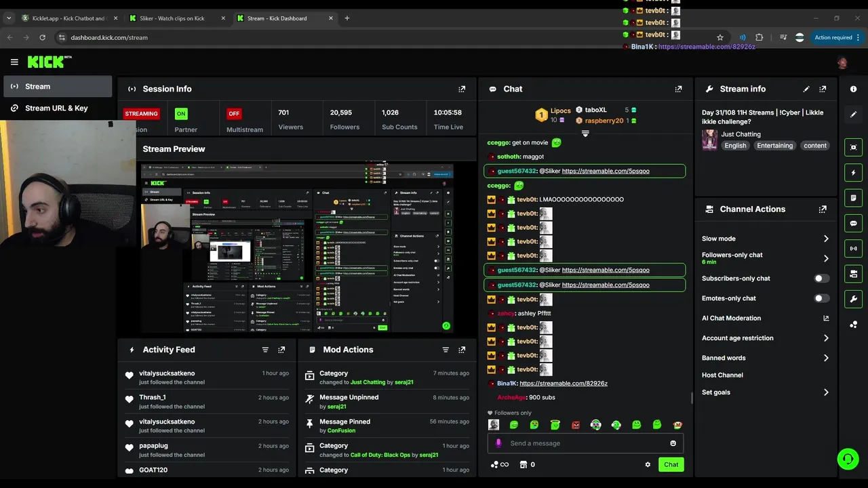Viewport: 868px width, 488px height.
Task: Open a new browser tab
Action: point(347,18)
